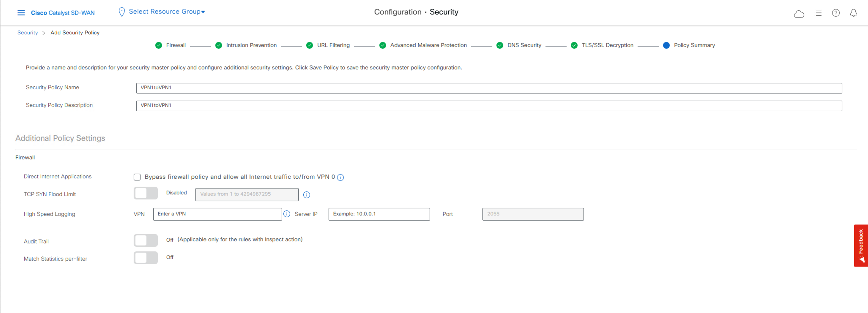Click the Server IP input field

click(379, 214)
